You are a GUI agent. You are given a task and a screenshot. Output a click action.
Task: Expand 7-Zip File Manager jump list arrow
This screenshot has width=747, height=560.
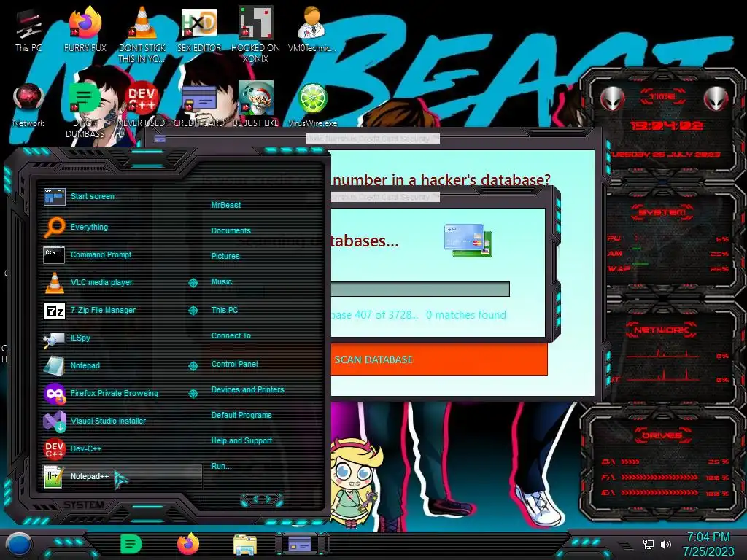point(193,311)
